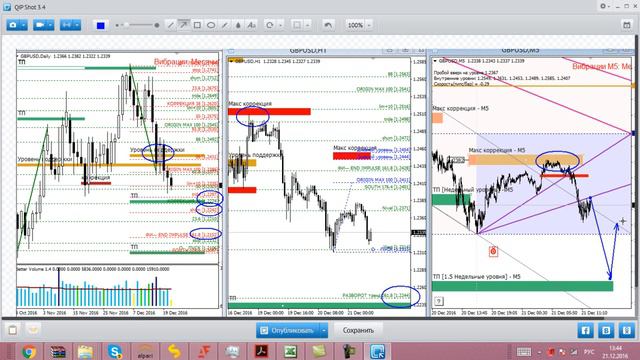Click the camera screenshot capture button

pyautogui.click(x=13, y=25)
